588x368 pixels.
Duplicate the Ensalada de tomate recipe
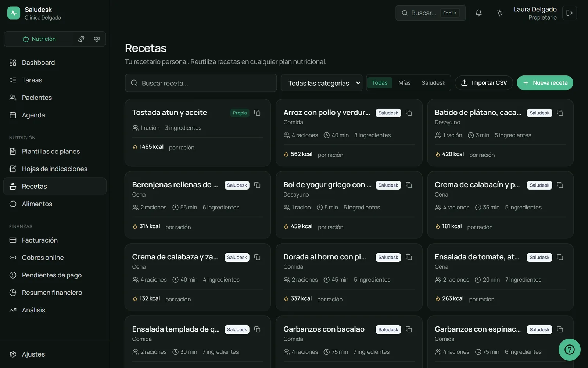(560, 257)
